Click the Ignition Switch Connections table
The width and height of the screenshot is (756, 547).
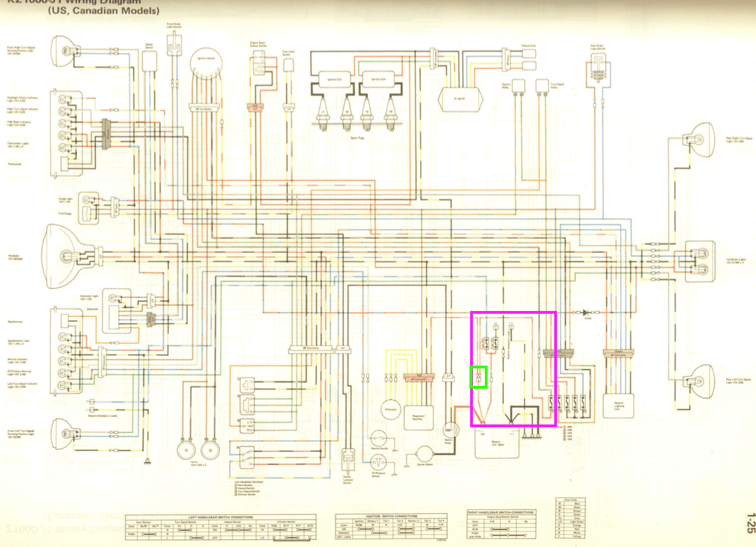point(392,527)
